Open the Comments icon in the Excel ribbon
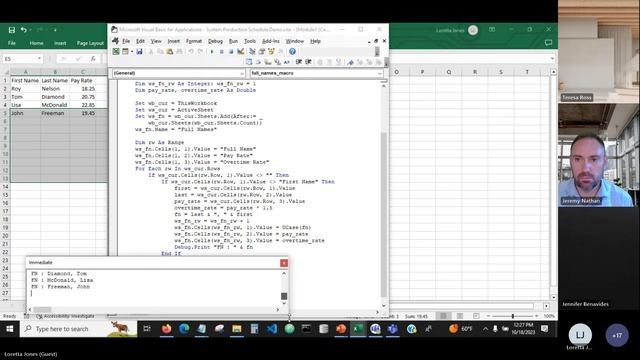This screenshot has width=640, height=360. pos(548,42)
